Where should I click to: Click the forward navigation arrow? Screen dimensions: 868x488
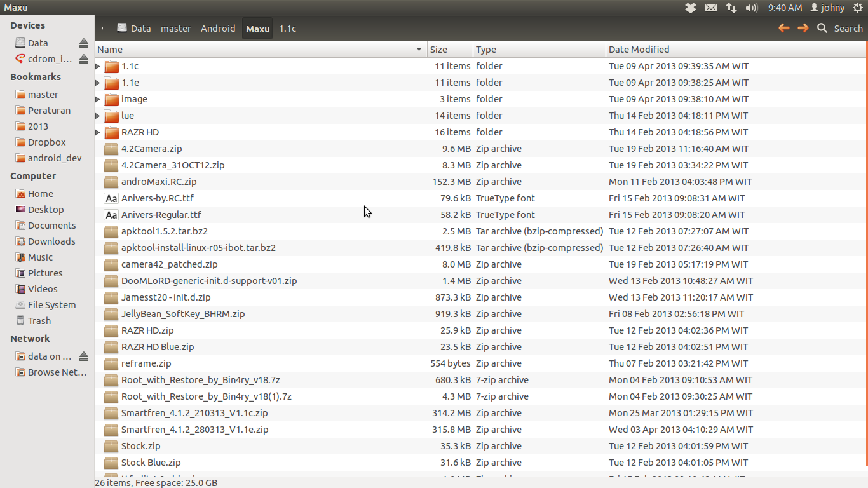(x=803, y=28)
